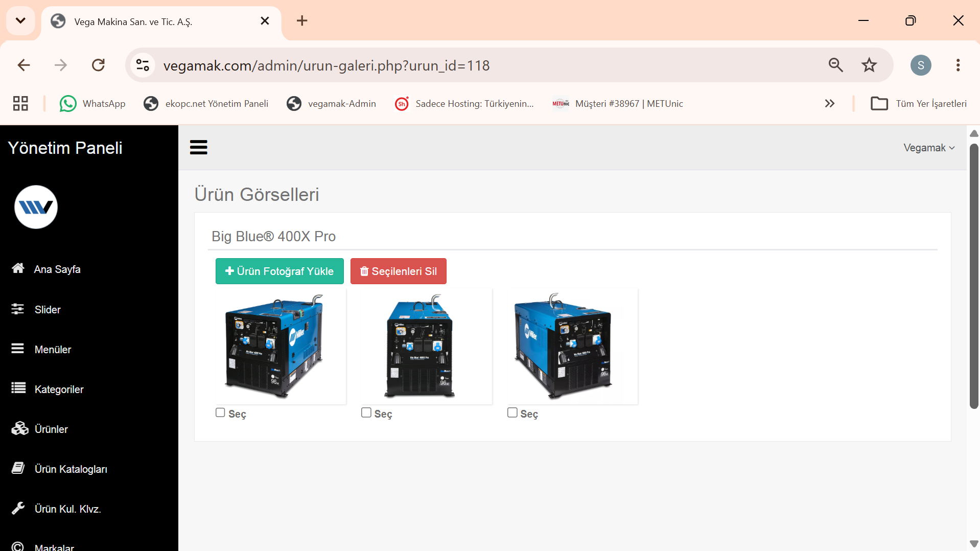
Task: Click Ürün Fotoğraf Yükle button
Action: tap(279, 271)
